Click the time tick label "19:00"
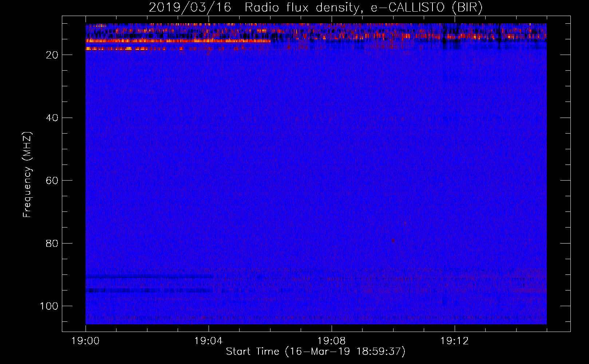 pyautogui.click(x=86, y=341)
